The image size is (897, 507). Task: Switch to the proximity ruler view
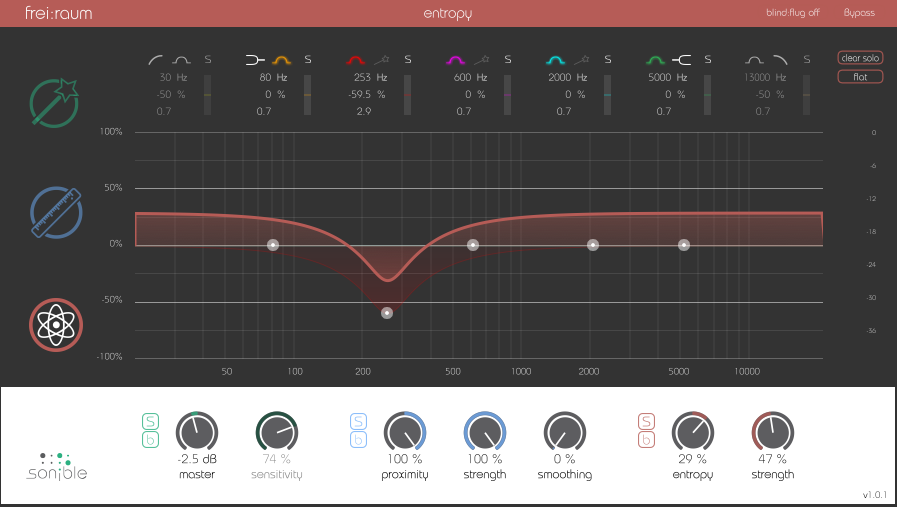click(x=56, y=212)
